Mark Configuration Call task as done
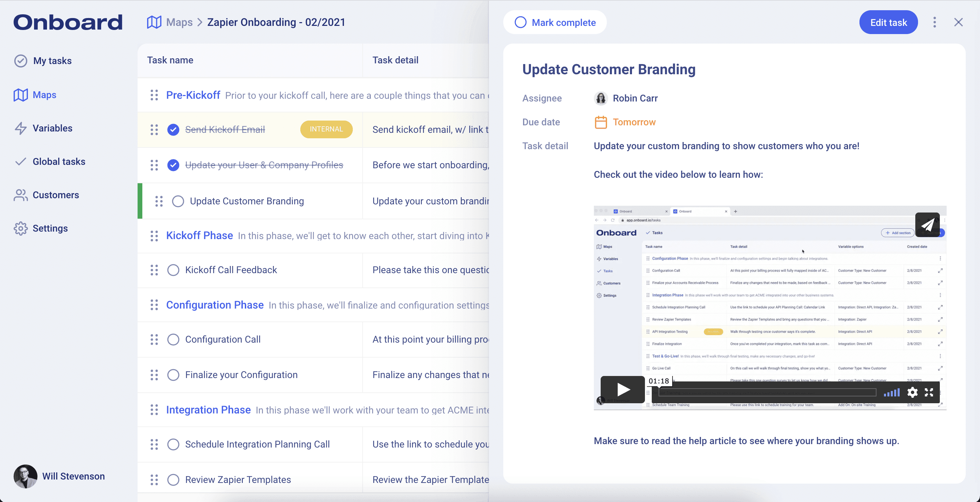The width and height of the screenshot is (980, 502). coord(173,340)
